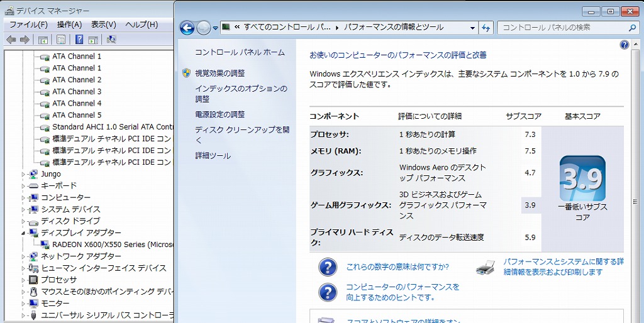Open the address bar history dropdown arrow
Viewport: 644px width, 323px height.
(472, 28)
